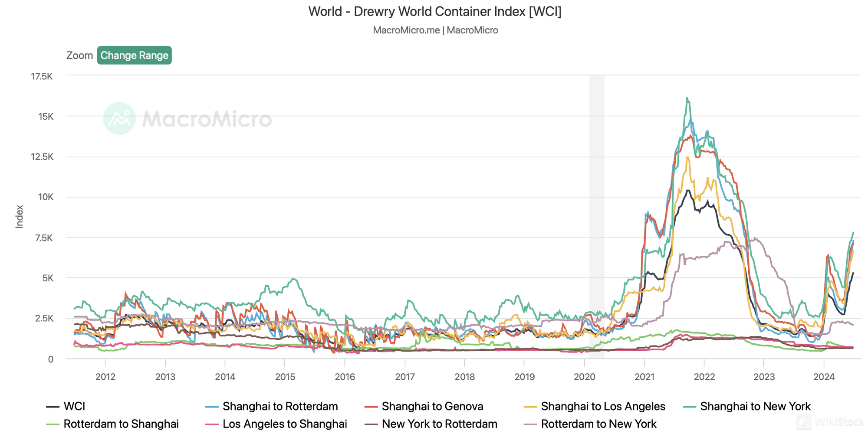Click green swatch beside Rotterdam to Shanghai
The height and width of the screenshot is (437, 868).
(x=53, y=424)
